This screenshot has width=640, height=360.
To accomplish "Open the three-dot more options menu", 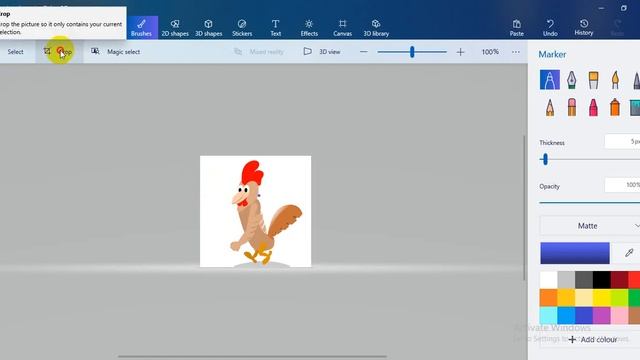I will click(x=516, y=52).
